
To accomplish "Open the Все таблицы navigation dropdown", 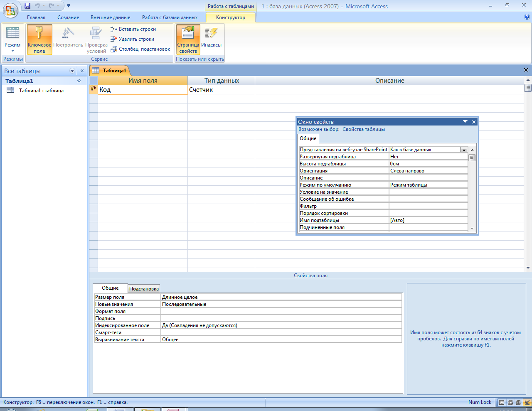I will click(x=72, y=71).
